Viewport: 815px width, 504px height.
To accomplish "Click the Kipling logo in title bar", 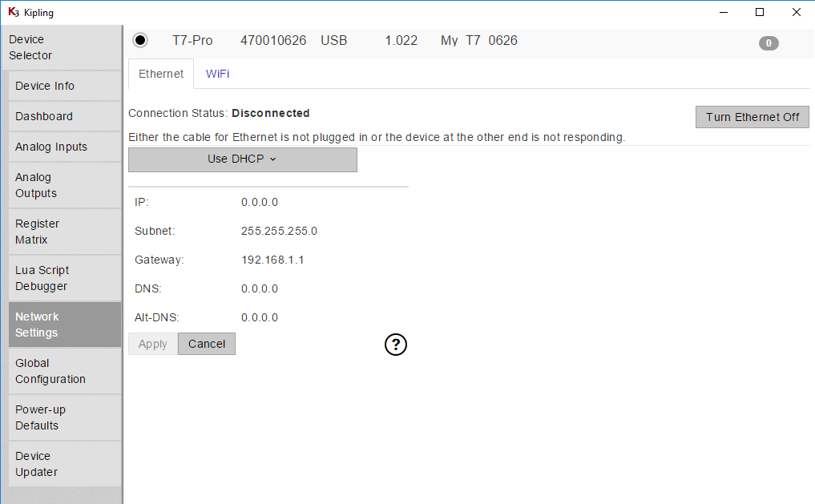I will (13, 12).
